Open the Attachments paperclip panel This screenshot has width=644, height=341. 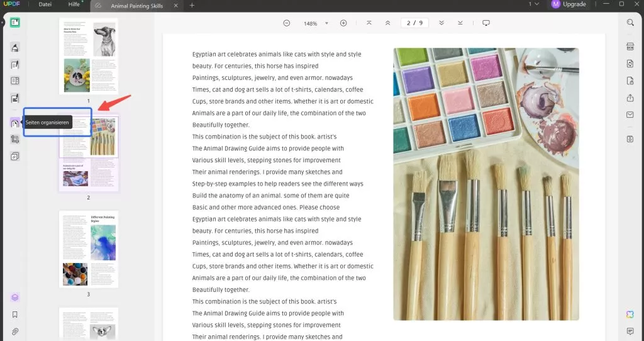(x=15, y=331)
